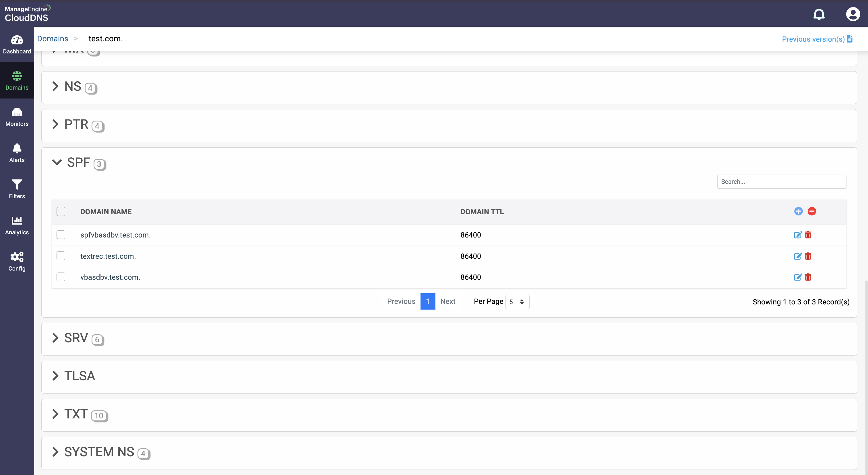Delete the textrec.test.com. record
Image resolution: width=868 pixels, height=475 pixels.
tap(808, 256)
